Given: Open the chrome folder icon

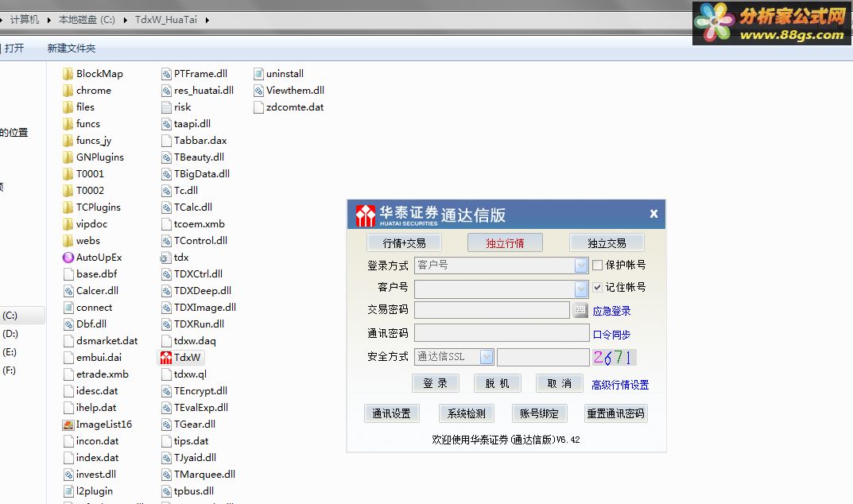Looking at the screenshot, I should point(68,91).
